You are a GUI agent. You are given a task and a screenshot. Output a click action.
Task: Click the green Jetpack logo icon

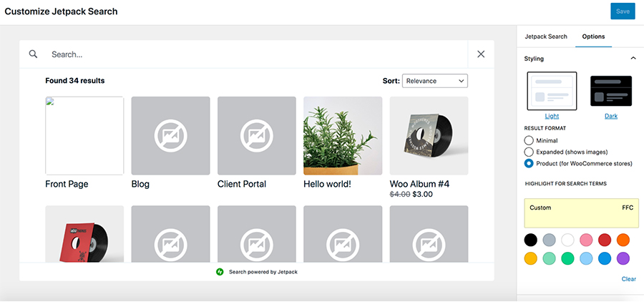pyautogui.click(x=220, y=272)
